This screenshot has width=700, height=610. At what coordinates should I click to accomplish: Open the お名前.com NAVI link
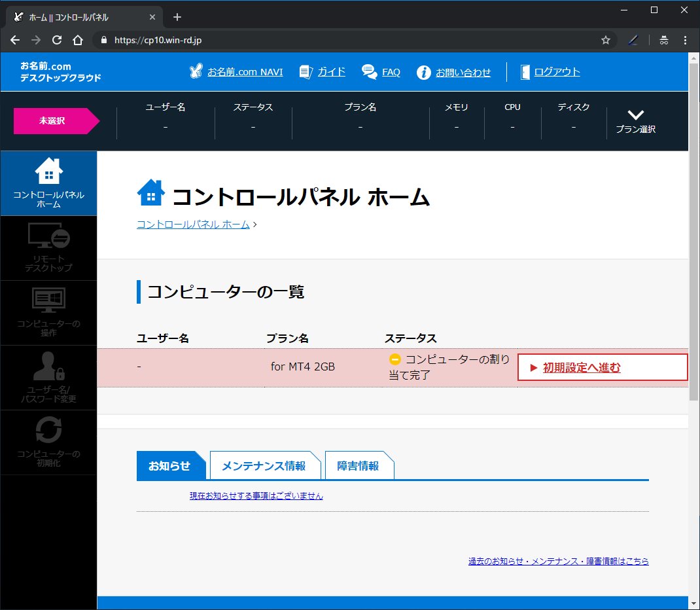(245, 72)
